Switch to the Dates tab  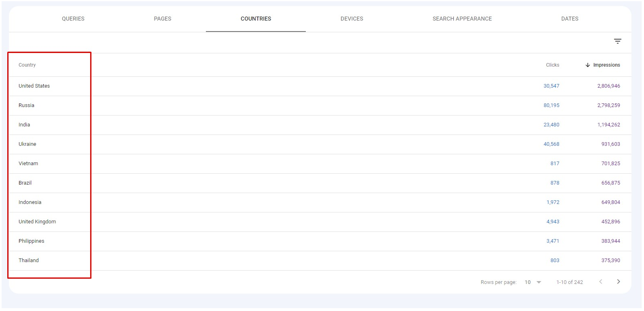click(570, 19)
